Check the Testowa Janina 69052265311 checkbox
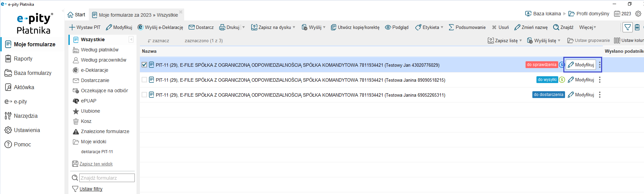644x194 pixels. pyautogui.click(x=144, y=95)
